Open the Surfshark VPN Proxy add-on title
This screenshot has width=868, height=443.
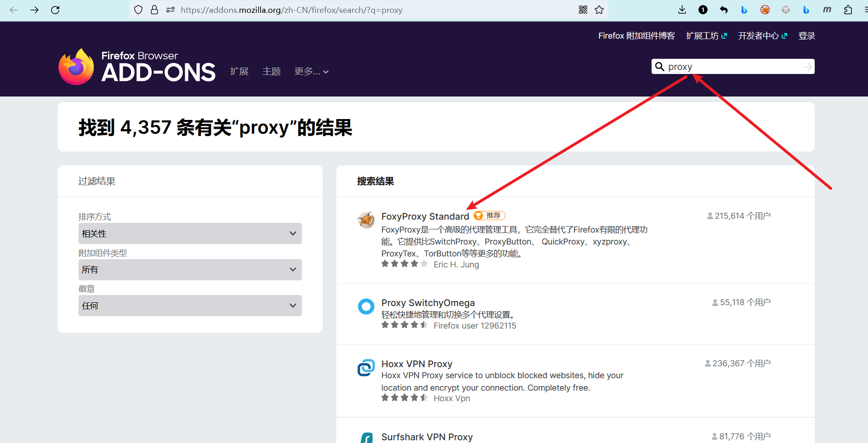coord(427,437)
